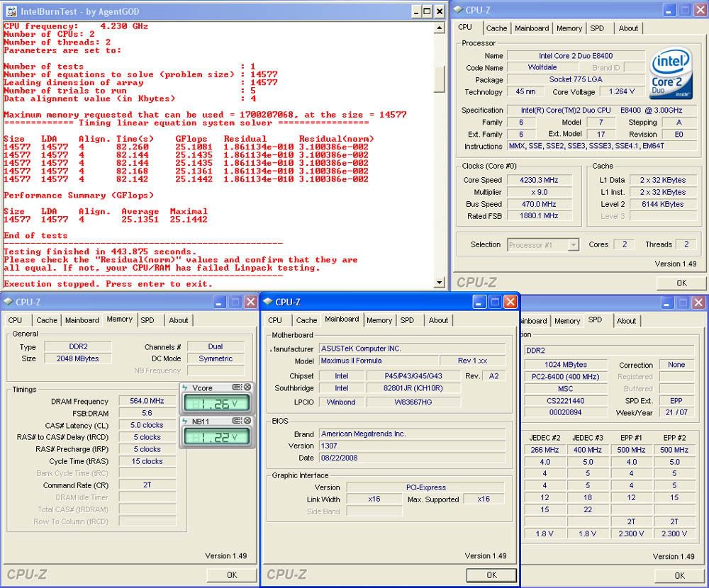Click the motherboard model 'Maximus II Formula'
The width and height of the screenshot is (709, 588).
pyautogui.click(x=379, y=361)
